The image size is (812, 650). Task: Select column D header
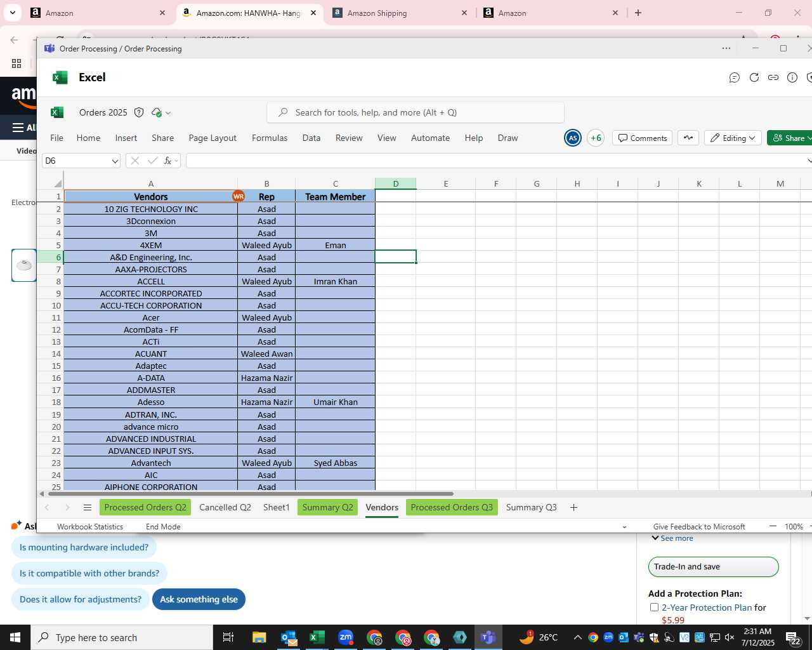click(395, 183)
